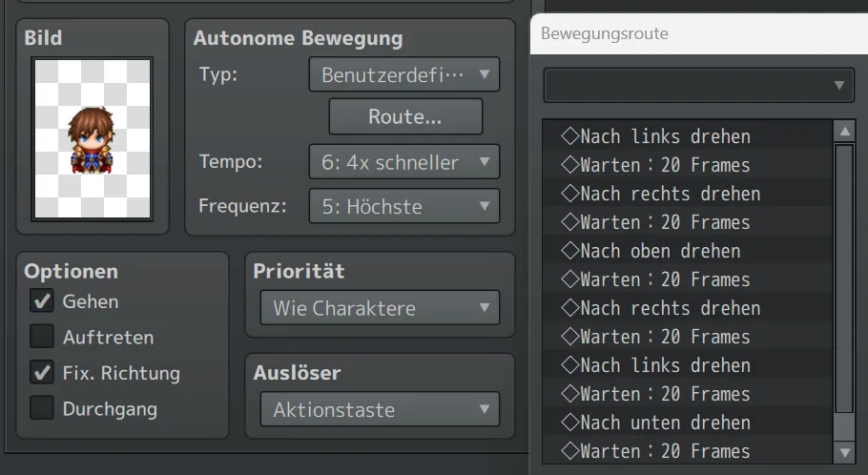Click the arrow on Priorität combo box

click(x=485, y=307)
